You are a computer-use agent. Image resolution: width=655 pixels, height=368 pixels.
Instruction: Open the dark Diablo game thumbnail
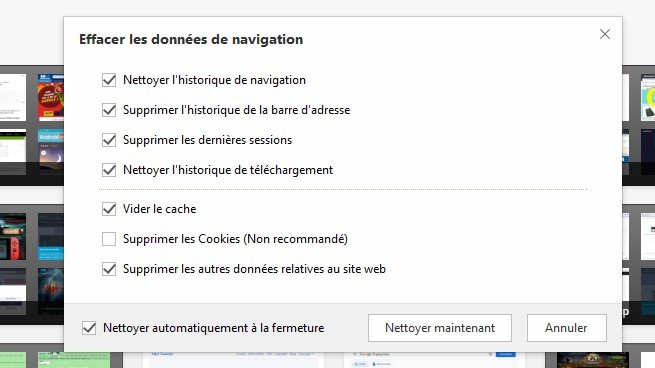click(51, 292)
